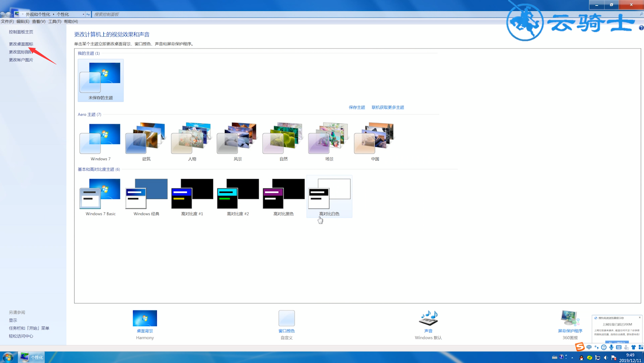644x363 pixels.
Task: Open Sogou emoji smiley icon
Action: tap(604, 347)
